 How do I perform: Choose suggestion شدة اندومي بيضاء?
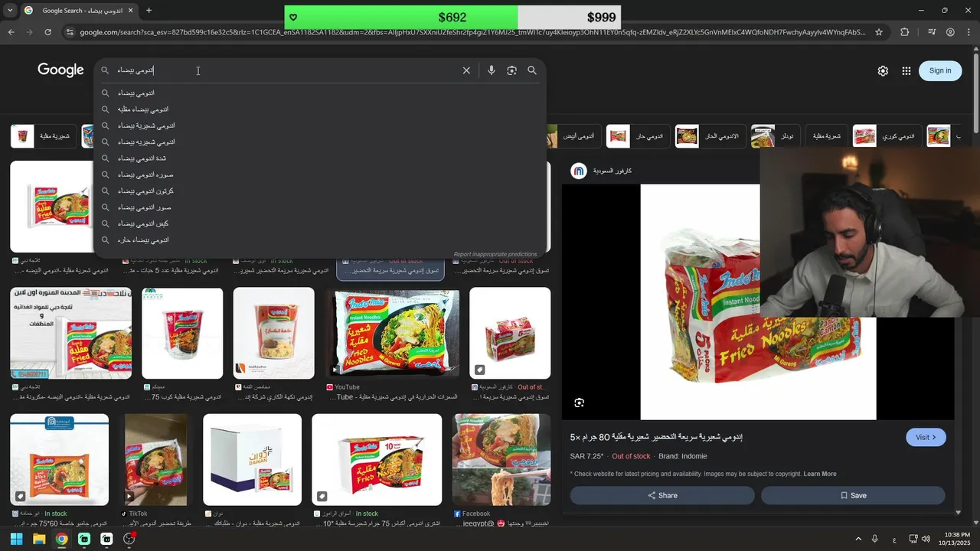142,158
